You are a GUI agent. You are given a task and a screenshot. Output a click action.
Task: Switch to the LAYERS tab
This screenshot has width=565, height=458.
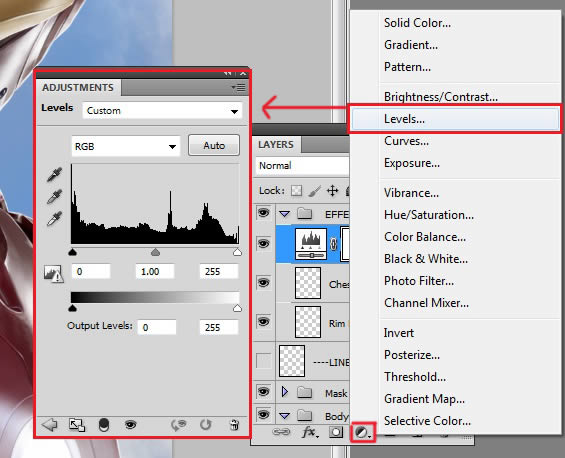click(276, 144)
